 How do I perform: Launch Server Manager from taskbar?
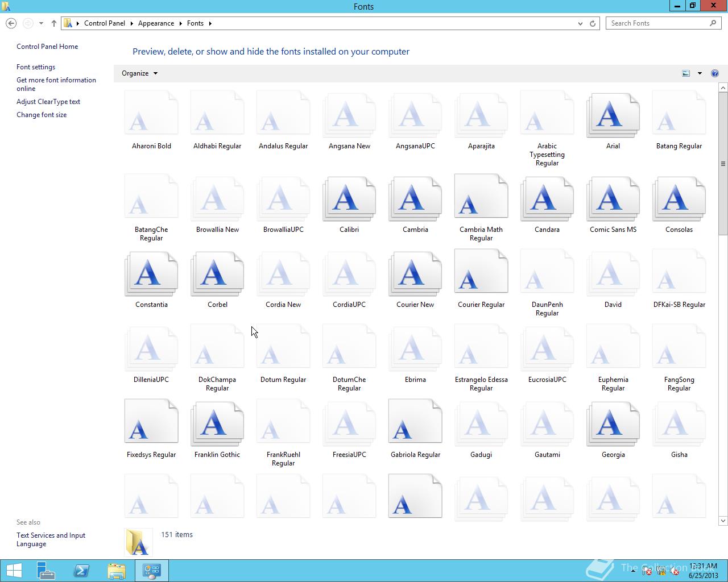coord(46,571)
